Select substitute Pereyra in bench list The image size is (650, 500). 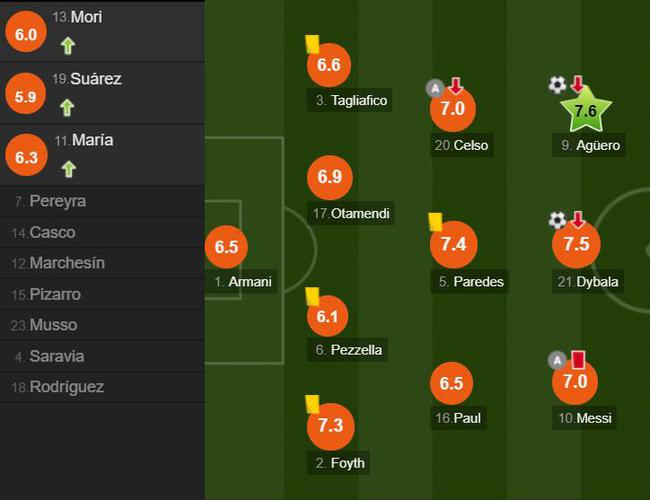point(57,201)
